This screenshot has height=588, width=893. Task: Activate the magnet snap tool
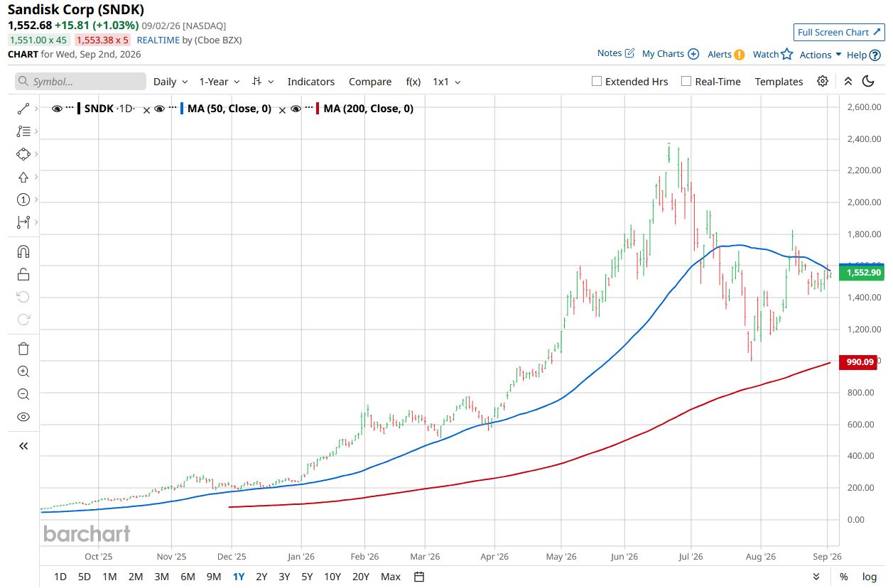click(23, 251)
